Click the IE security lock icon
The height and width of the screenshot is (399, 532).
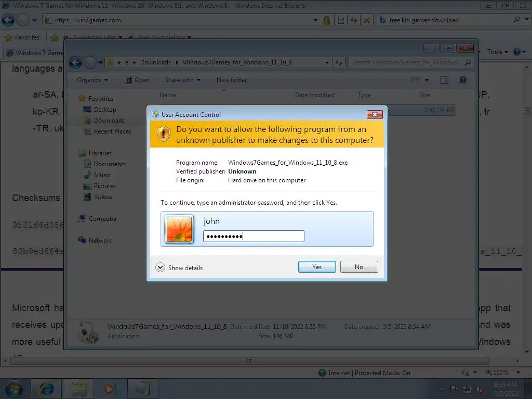tap(326, 20)
